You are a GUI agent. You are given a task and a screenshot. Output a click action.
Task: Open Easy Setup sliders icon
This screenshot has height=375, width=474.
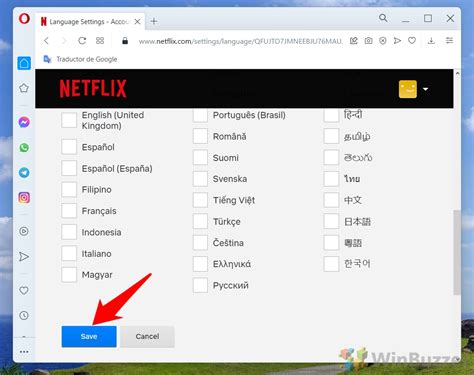click(449, 41)
